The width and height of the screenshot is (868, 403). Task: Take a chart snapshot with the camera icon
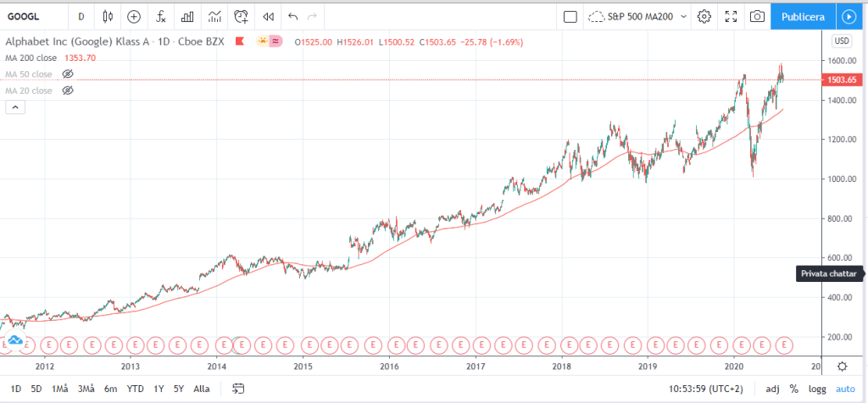757,16
